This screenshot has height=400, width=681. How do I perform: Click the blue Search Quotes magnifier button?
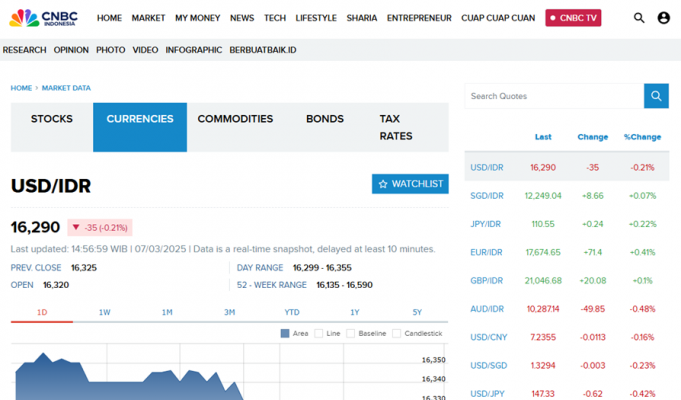656,96
